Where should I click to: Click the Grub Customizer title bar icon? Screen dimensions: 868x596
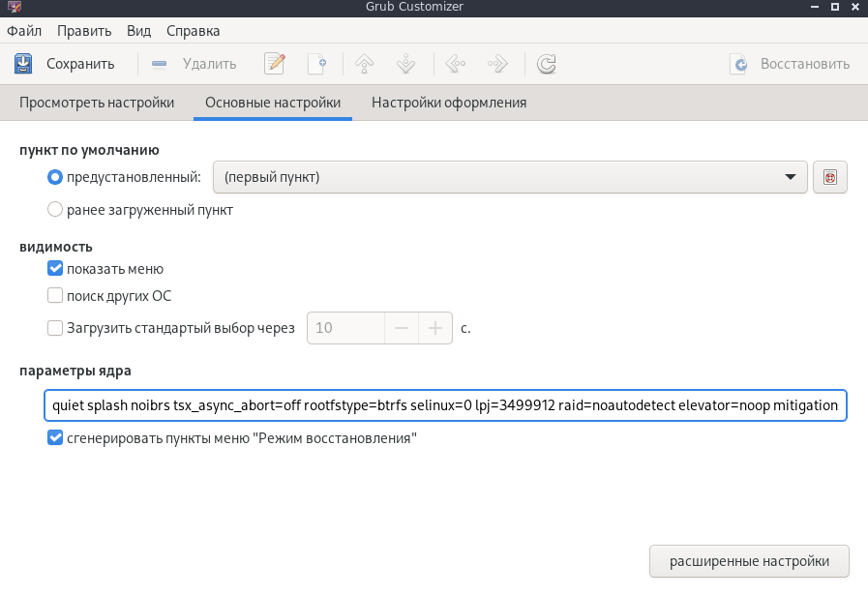coord(15,7)
